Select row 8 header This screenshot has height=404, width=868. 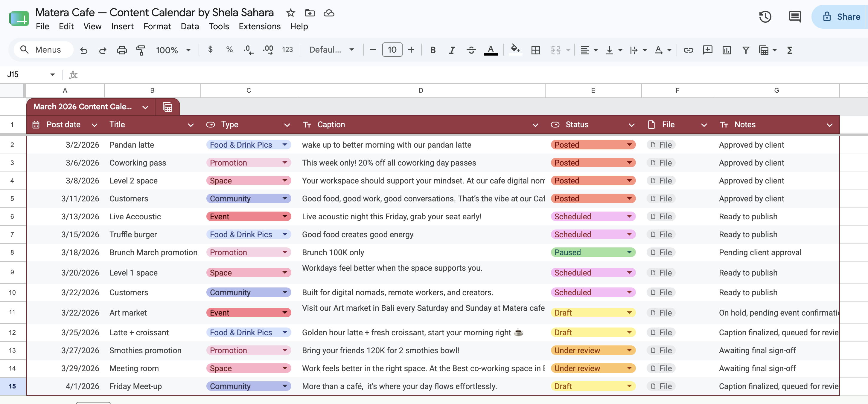13,252
